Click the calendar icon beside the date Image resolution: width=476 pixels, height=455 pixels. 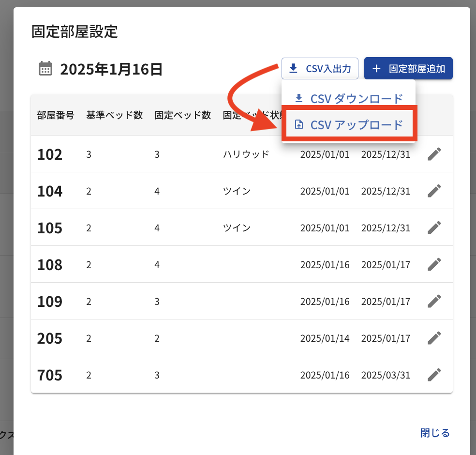click(x=45, y=69)
